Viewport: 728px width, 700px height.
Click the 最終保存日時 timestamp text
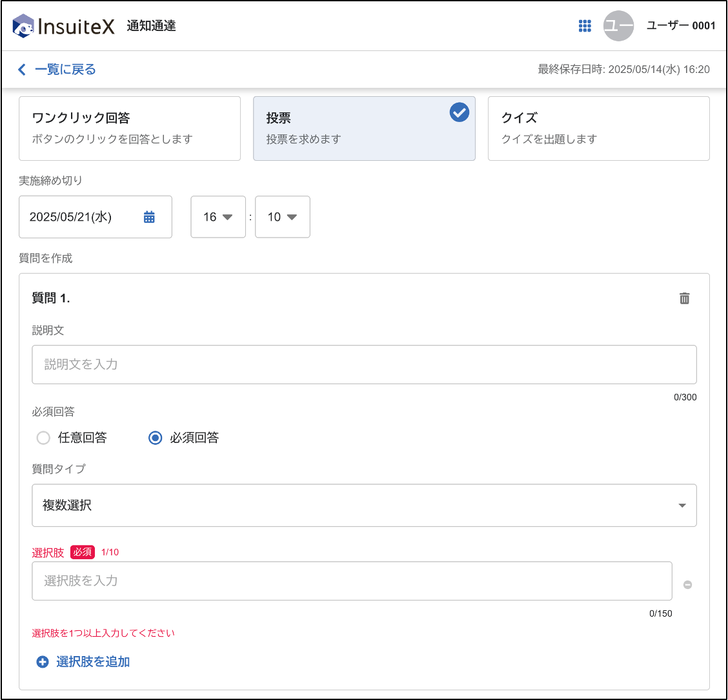[623, 70]
